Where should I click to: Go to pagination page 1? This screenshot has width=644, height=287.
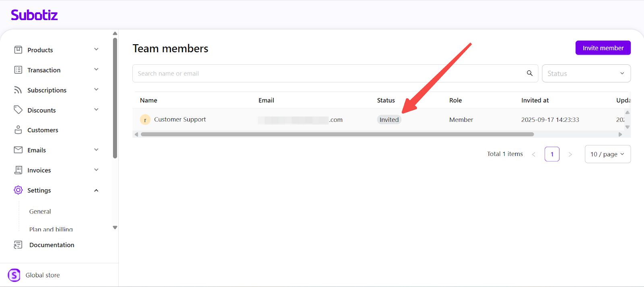tap(552, 154)
